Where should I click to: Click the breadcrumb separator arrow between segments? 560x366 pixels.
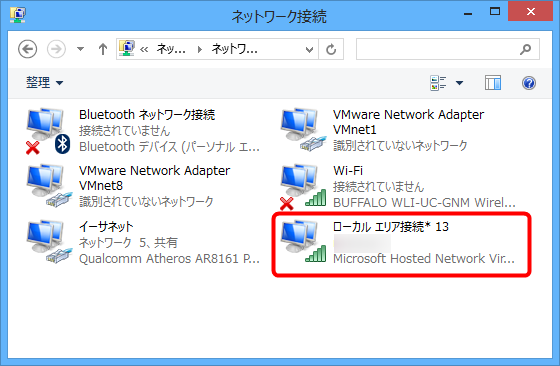pos(200,49)
